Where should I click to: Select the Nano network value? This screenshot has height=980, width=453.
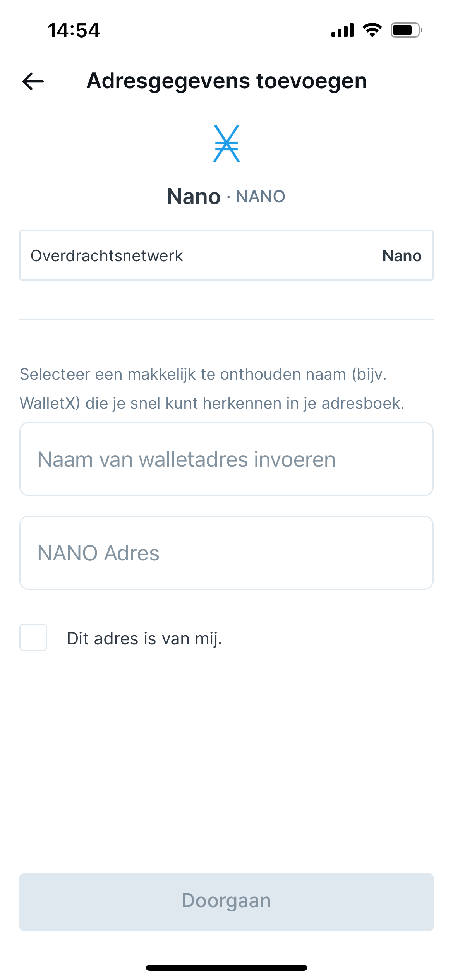(402, 256)
